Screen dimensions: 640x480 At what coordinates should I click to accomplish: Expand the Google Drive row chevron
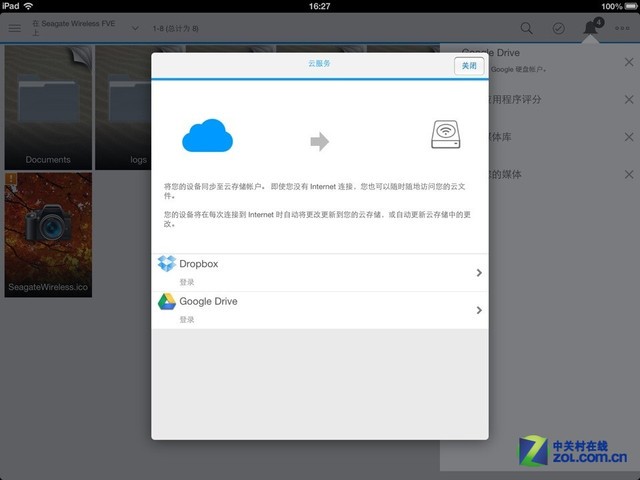pyautogui.click(x=479, y=310)
